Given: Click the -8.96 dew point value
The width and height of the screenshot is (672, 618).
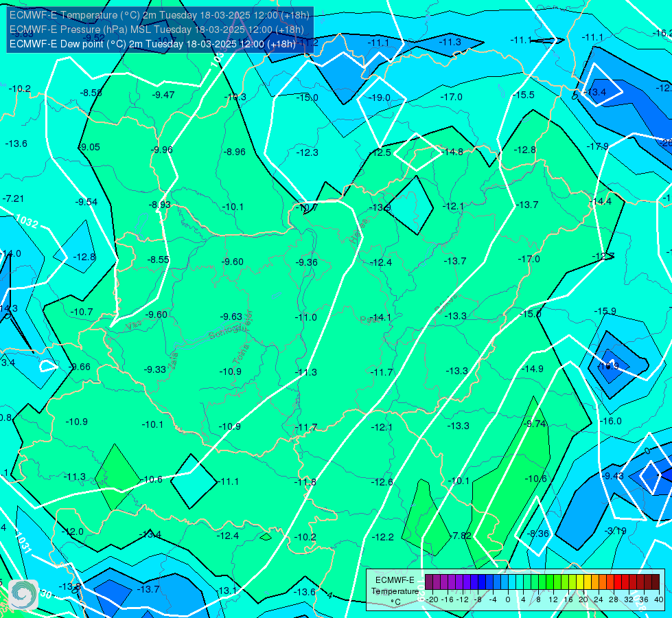Looking at the screenshot, I should [235, 152].
